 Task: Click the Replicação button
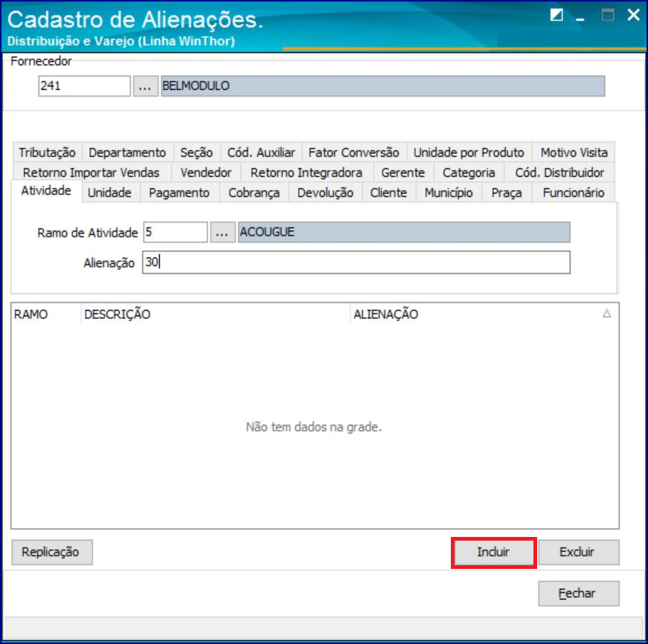(x=52, y=552)
